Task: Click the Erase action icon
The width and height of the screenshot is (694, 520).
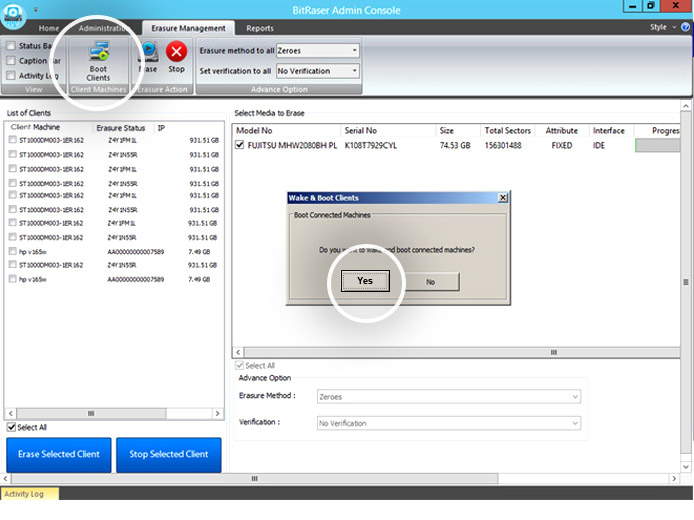Action: pos(149,52)
